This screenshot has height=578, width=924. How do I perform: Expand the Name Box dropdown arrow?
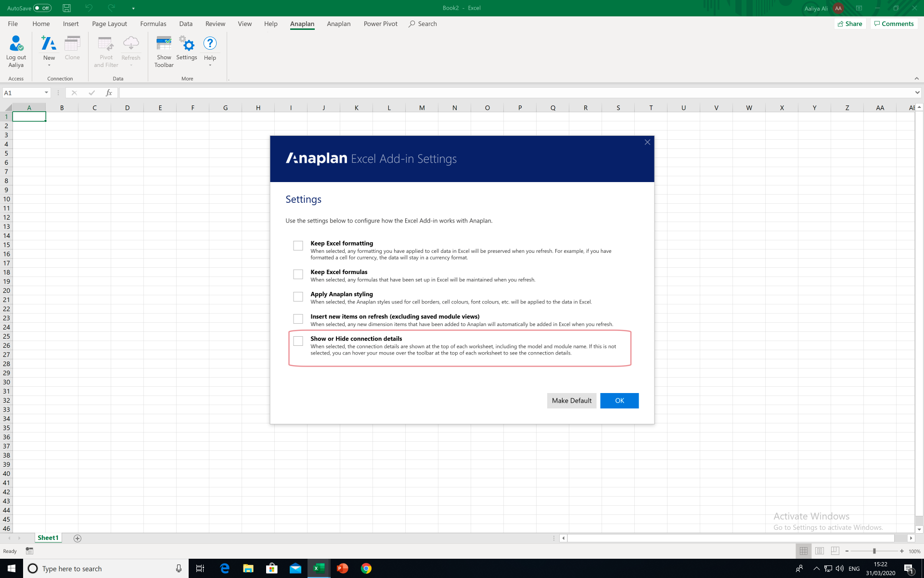tap(46, 92)
